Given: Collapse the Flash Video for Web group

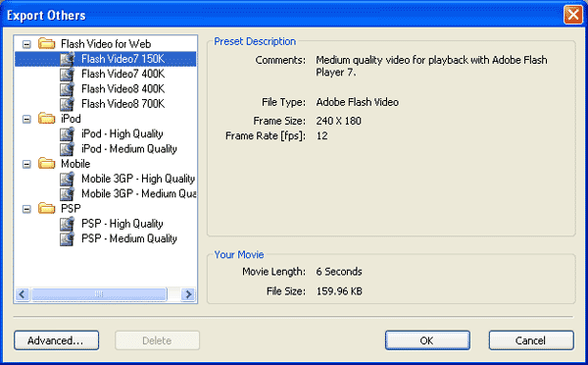Looking at the screenshot, I should coord(26,44).
